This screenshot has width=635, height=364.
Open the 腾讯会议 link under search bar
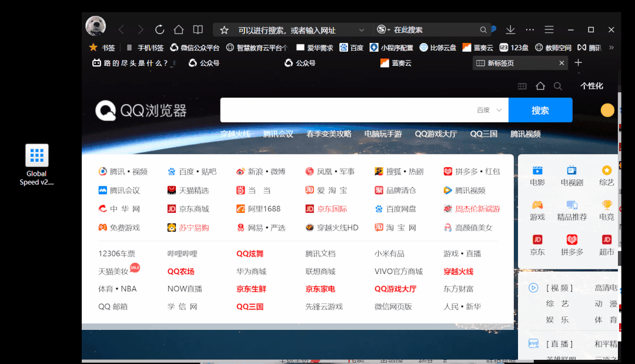[x=278, y=134]
